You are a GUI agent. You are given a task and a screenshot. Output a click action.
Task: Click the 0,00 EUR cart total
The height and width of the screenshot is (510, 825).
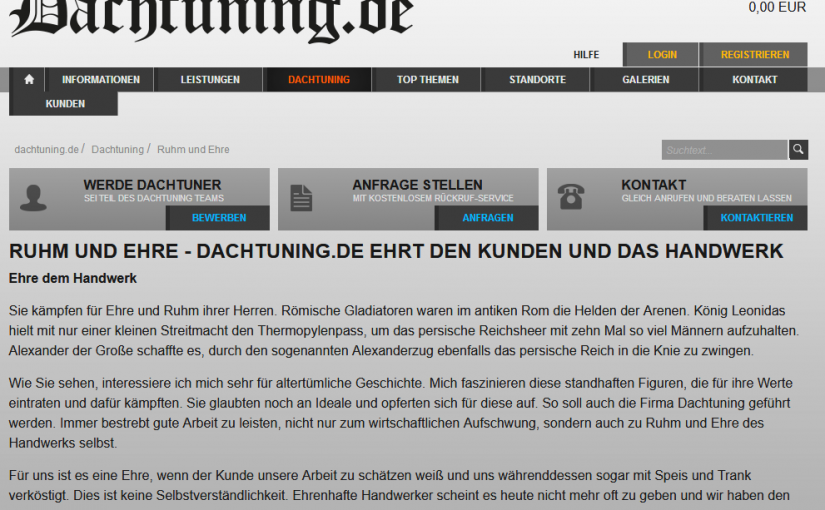point(777,7)
